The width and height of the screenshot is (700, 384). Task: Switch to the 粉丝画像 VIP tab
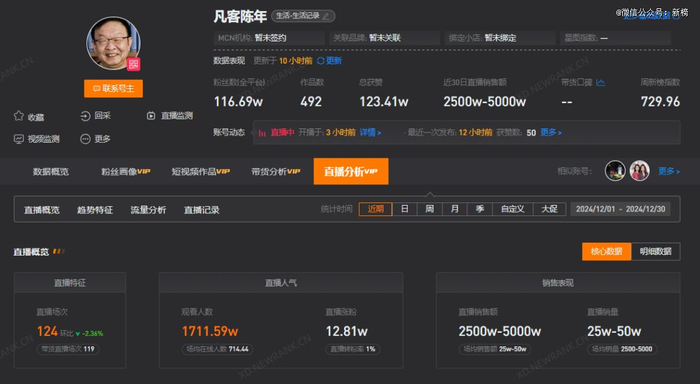125,171
